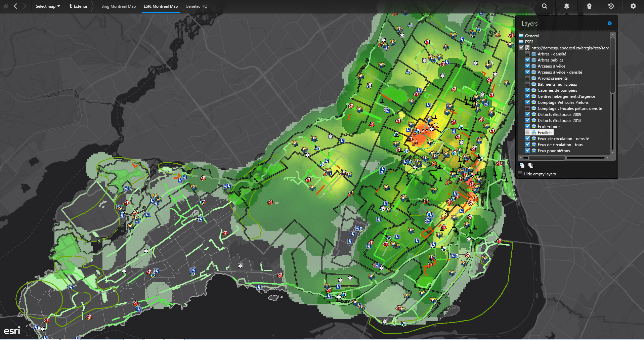
Task: Click the right arrow of the horizontal scrollbar
Action: (x=607, y=158)
